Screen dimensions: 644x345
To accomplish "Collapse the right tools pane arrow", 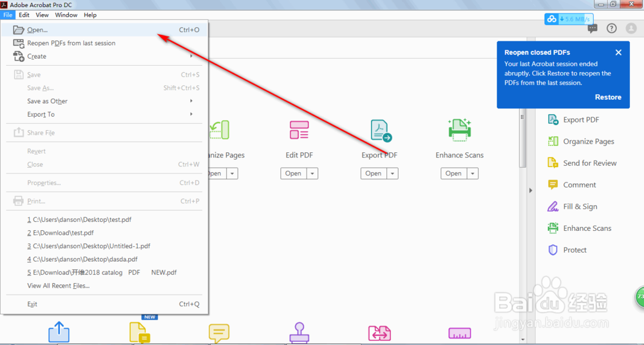I will (531, 190).
